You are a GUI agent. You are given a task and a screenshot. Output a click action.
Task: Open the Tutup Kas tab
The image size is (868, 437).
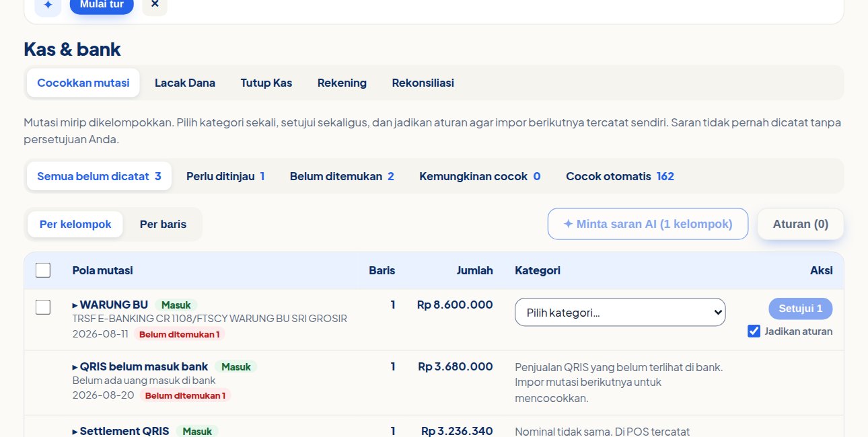266,83
